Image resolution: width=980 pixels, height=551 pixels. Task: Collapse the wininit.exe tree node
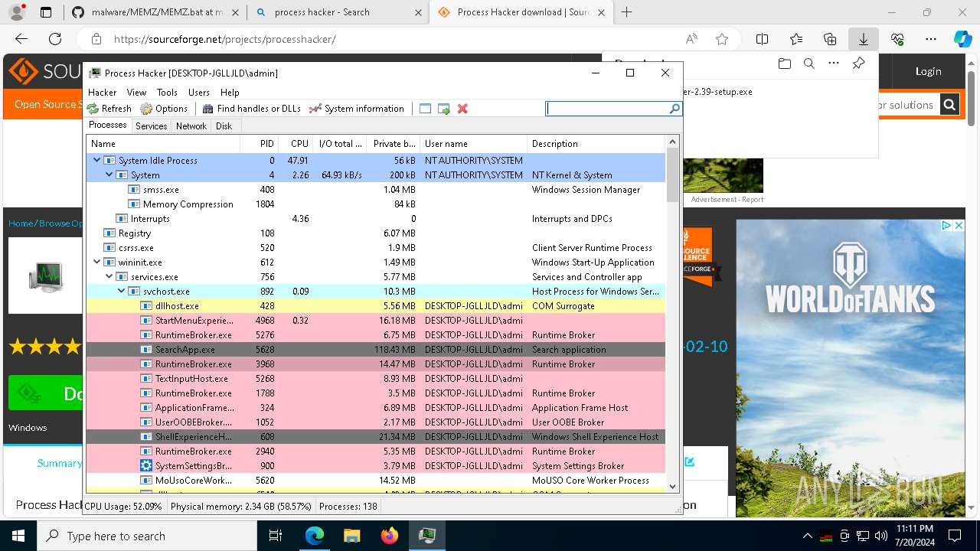pos(97,262)
